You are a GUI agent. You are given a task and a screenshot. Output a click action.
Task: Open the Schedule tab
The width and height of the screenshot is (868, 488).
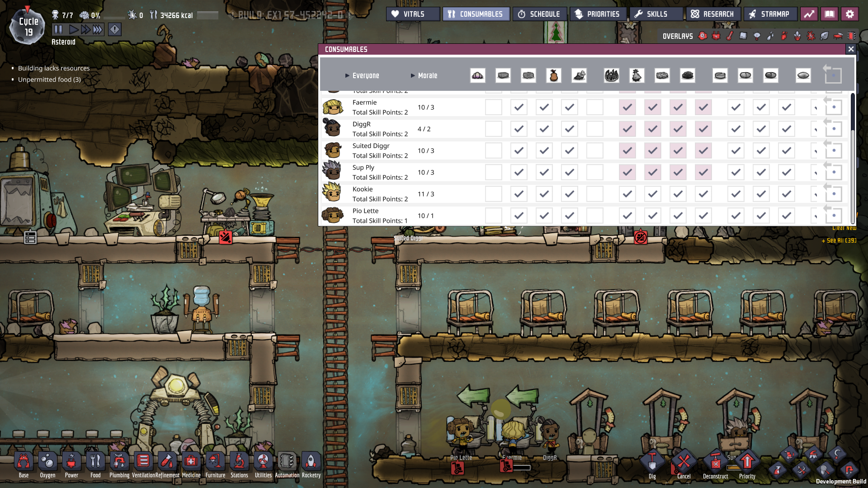pos(539,14)
